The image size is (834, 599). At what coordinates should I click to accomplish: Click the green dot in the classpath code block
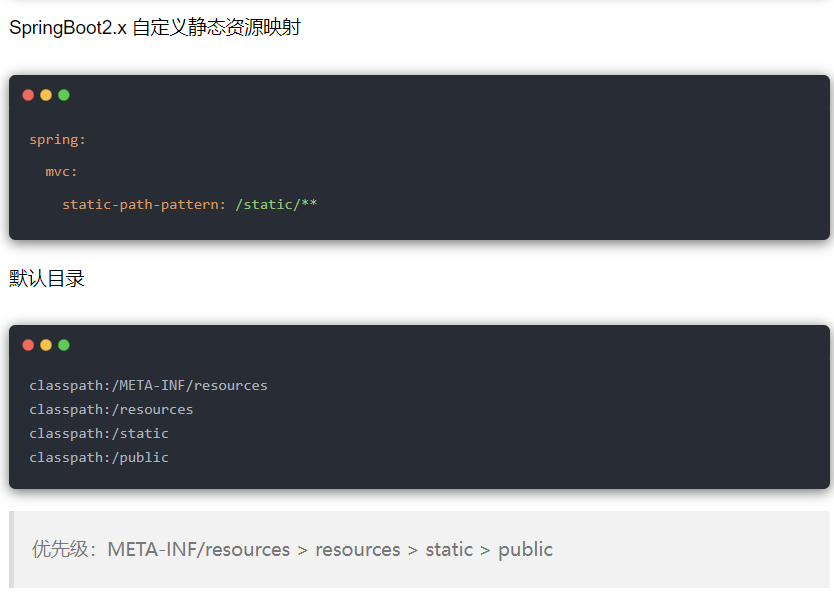[64, 345]
